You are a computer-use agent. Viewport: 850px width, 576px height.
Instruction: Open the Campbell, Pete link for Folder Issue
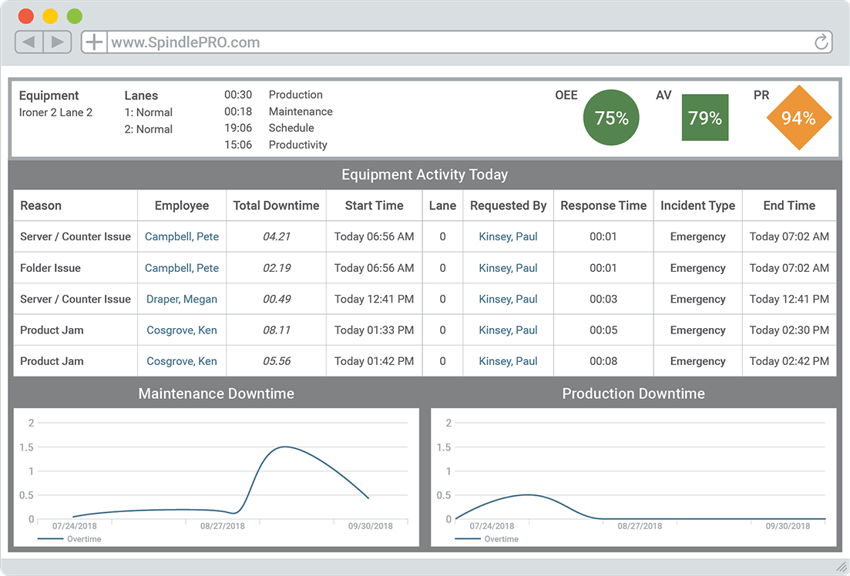(x=182, y=268)
